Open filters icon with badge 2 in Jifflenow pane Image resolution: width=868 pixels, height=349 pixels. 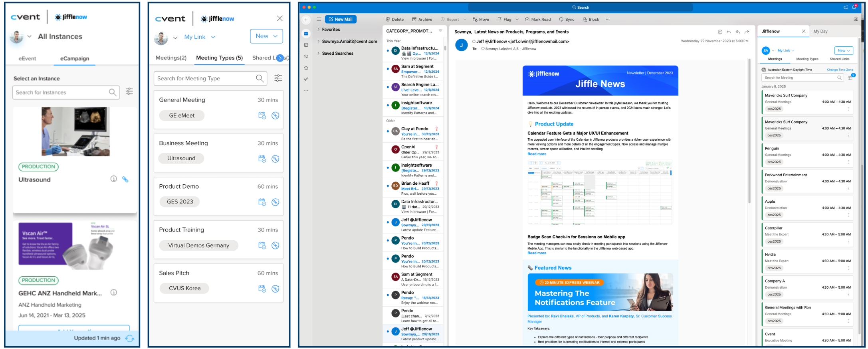tap(850, 77)
